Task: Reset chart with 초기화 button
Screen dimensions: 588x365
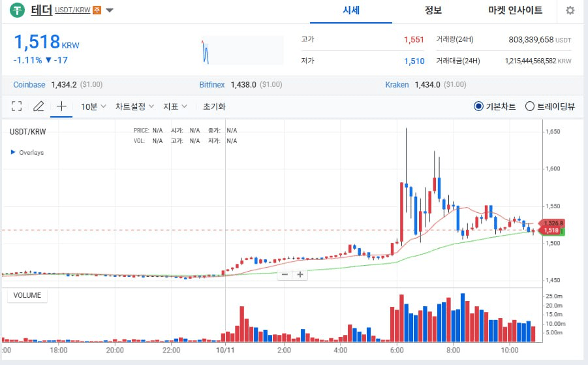Action: 214,106
